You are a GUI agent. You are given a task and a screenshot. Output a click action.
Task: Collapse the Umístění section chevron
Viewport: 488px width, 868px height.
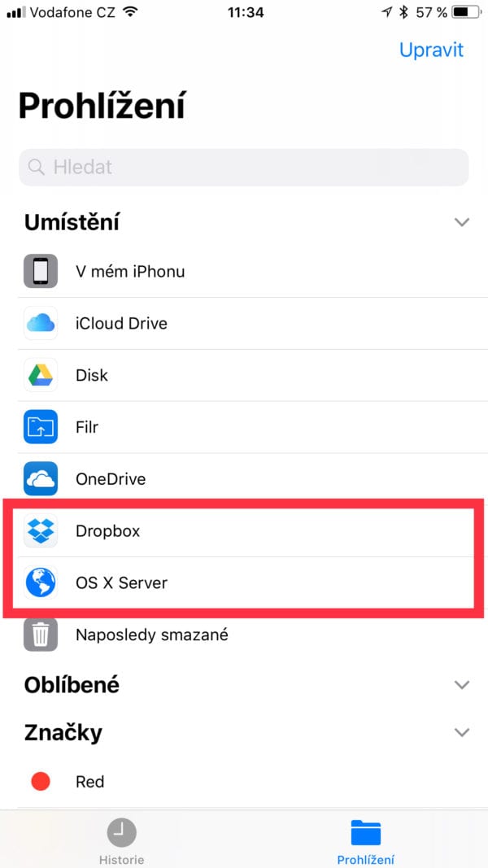461,223
